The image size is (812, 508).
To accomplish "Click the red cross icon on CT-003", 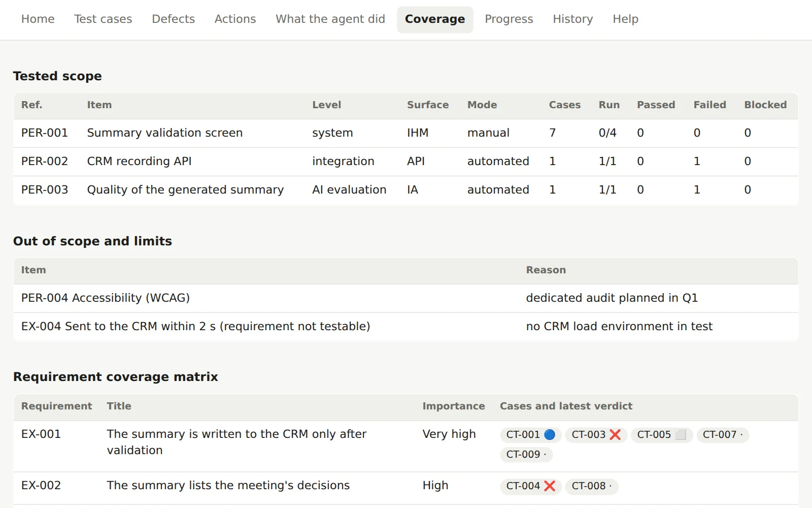I will pyautogui.click(x=615, y=435).
